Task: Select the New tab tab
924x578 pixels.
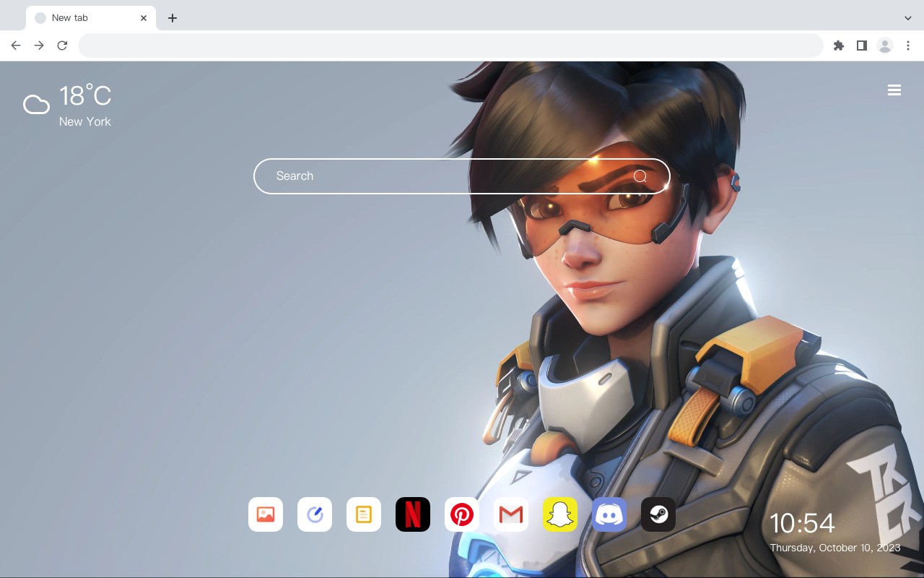Action: (91, 18)
